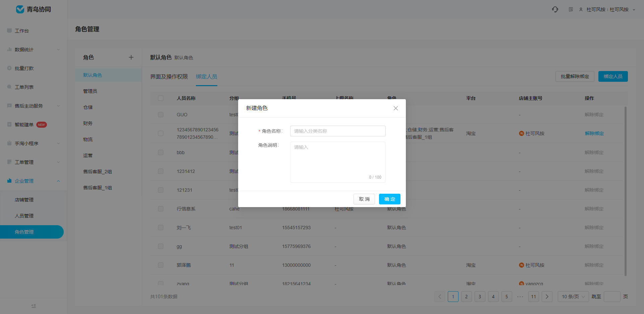Click the 企业管理 sidebar icon
This screenshot has width=644, height=314.
tap(9, 181)
